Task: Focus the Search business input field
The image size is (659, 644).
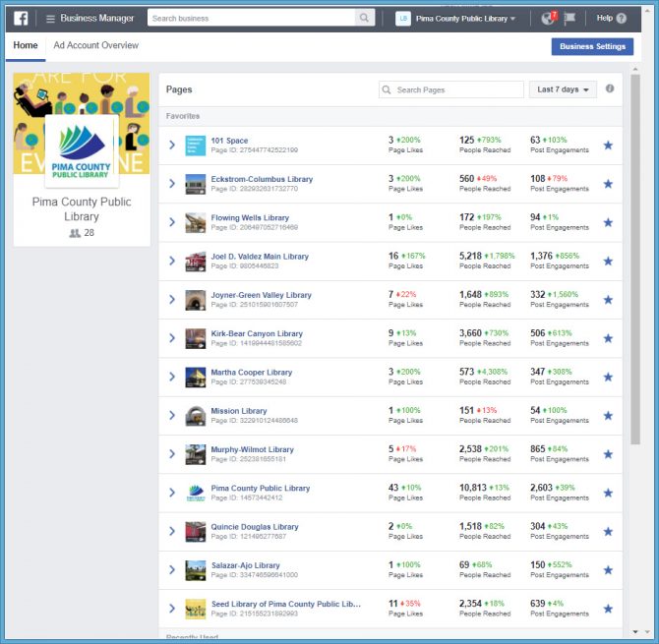Action: coord(252,18)
